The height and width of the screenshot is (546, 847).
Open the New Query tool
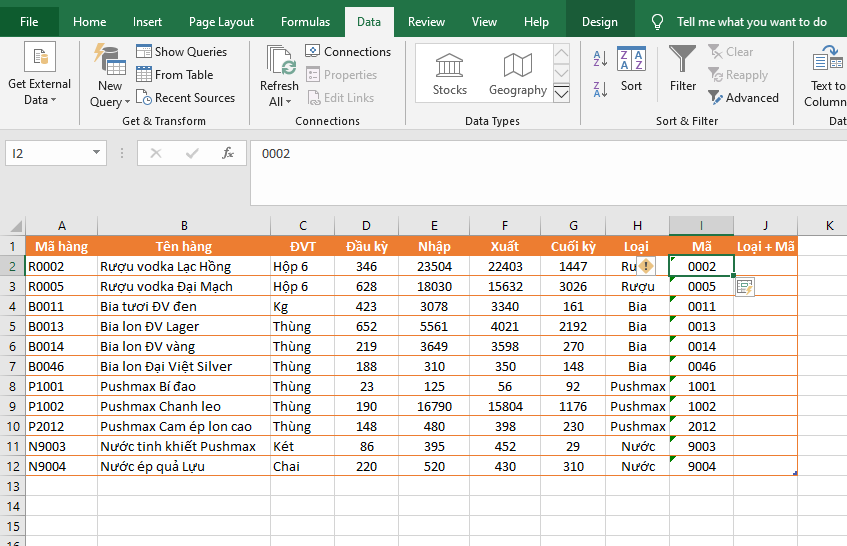[110, 63]
